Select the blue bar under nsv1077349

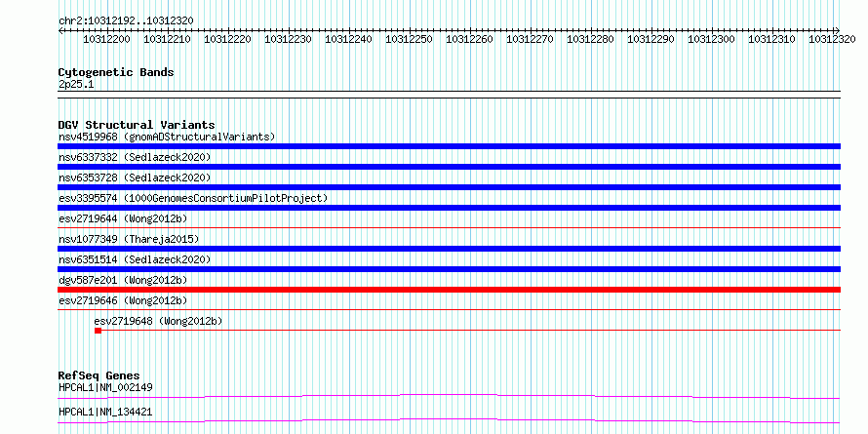[449, 249]
